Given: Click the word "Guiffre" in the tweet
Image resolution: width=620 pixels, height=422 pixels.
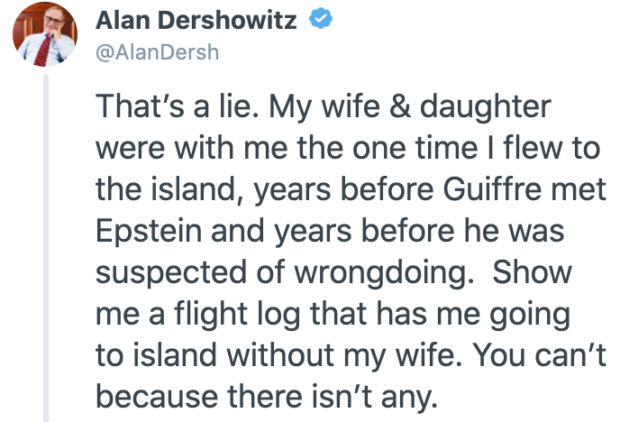Looking at the screenshot, I should click(x=492, y=189).
